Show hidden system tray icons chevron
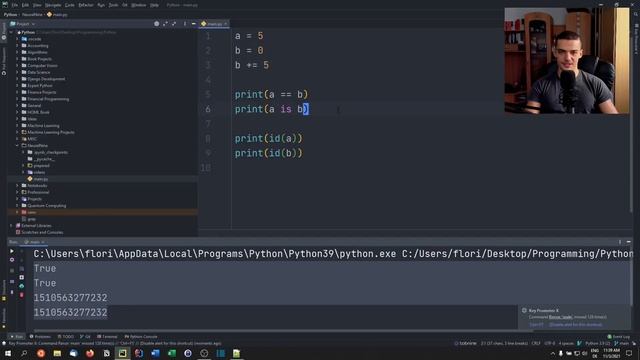 [x=553, y=353]
